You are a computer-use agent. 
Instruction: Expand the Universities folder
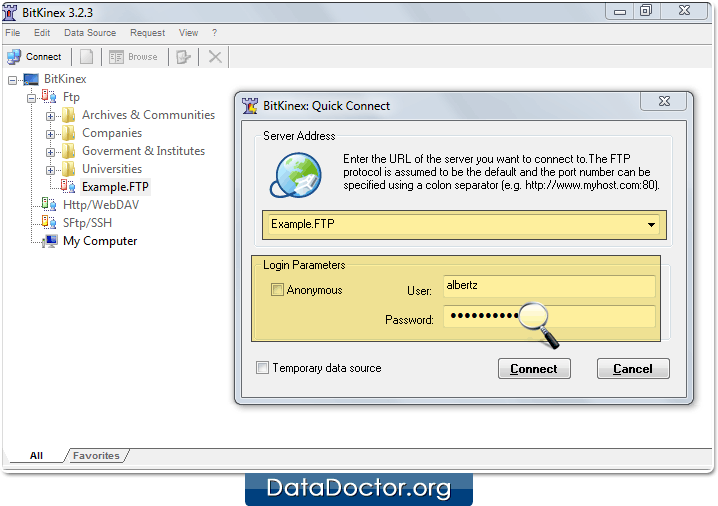pyautogui.click(x=50, y=170)
